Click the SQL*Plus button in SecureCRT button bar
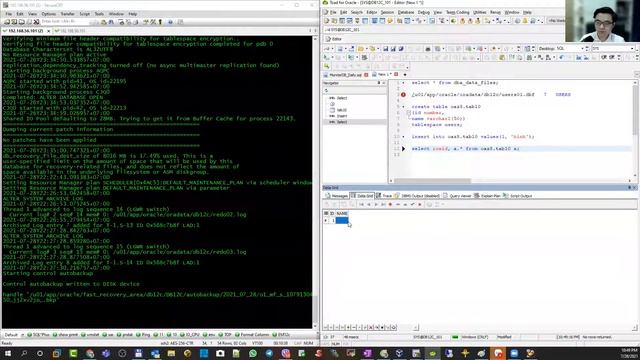 click(38, 335)
